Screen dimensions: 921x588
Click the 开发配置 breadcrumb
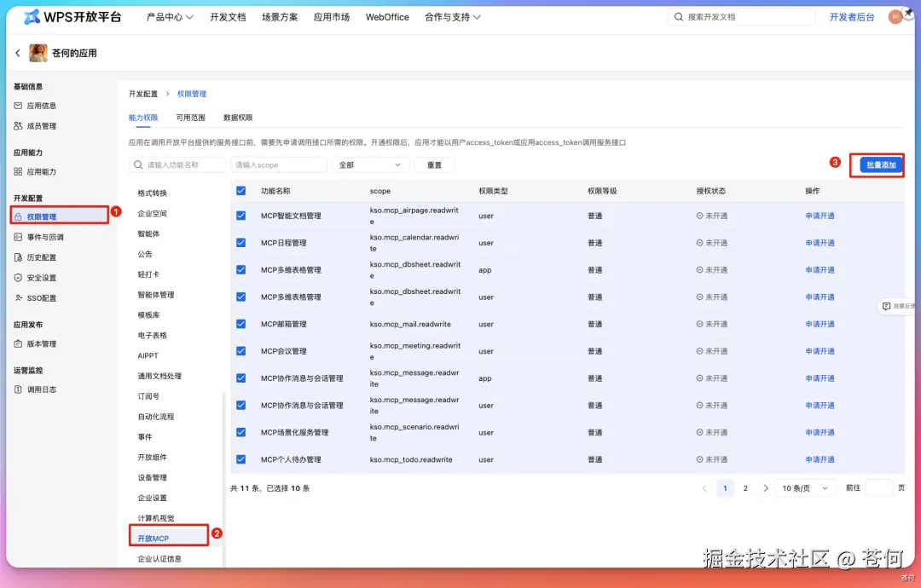pos(143,94)
